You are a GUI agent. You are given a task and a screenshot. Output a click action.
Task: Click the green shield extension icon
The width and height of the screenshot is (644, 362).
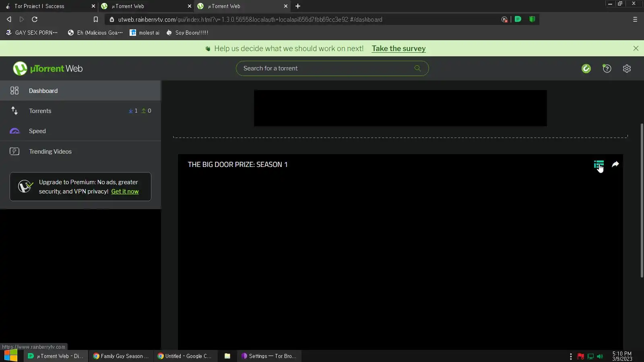pos(532,19)
